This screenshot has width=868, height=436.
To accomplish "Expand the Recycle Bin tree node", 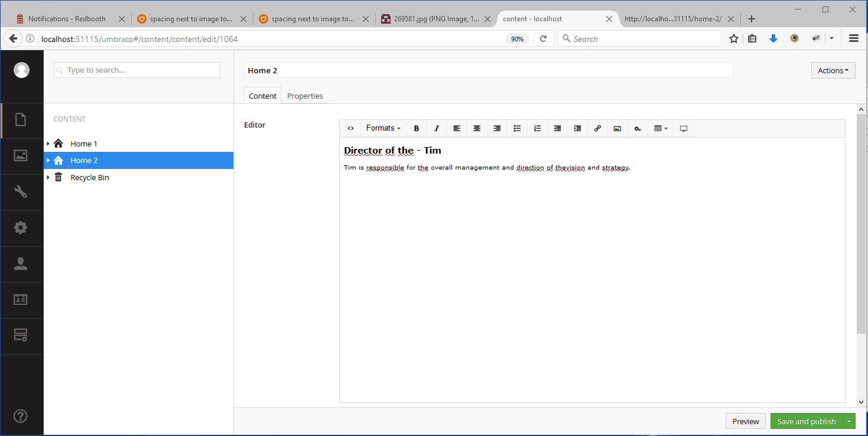I will (48, 177).
